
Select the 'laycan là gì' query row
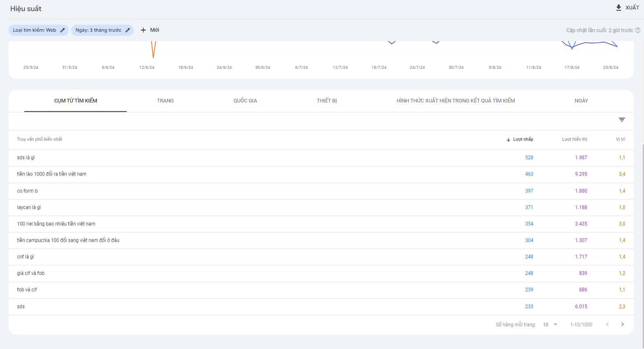[321, 208]
